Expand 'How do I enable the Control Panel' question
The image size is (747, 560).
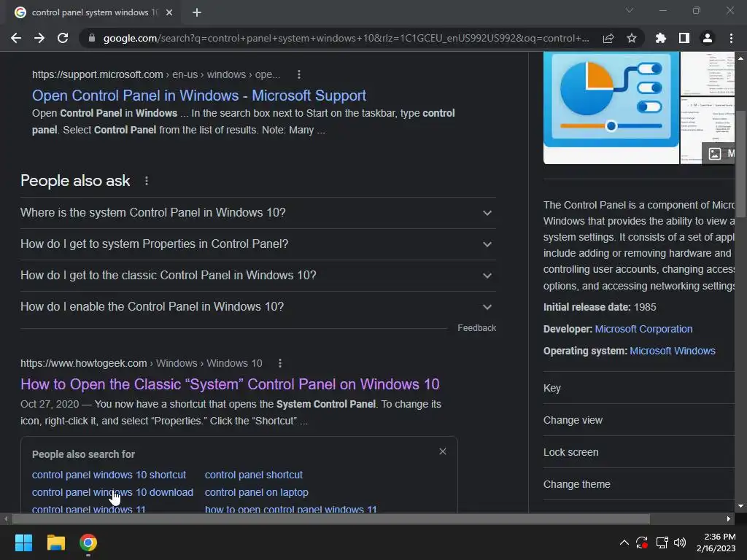point(258,307)
